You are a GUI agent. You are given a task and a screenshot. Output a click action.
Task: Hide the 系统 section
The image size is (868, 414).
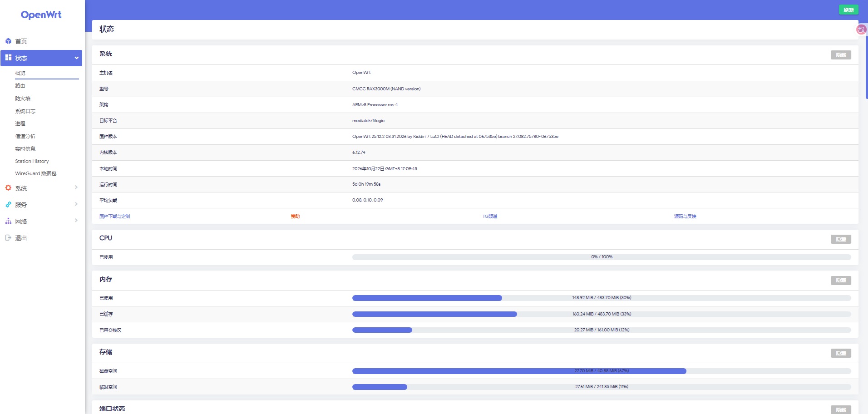tap(841, 55)
